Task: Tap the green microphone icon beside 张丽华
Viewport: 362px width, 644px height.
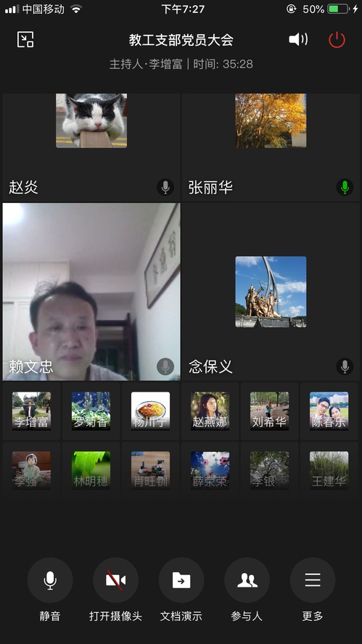Action: coord(345,187)
